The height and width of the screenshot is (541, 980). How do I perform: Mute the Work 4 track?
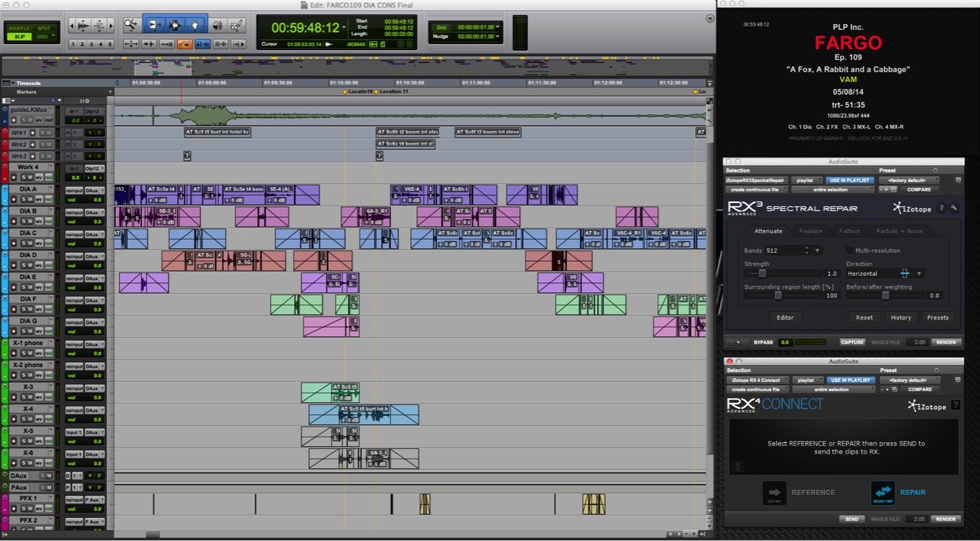[x=30, y=177]
